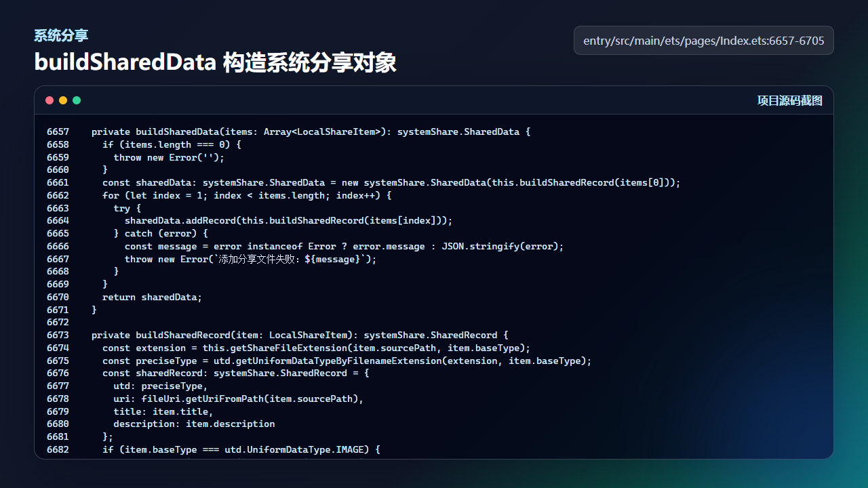
Task: Click the 'const preciseType = utd.getUniformDataTypeByFilenameExtension' line
Action: point(347,361)
